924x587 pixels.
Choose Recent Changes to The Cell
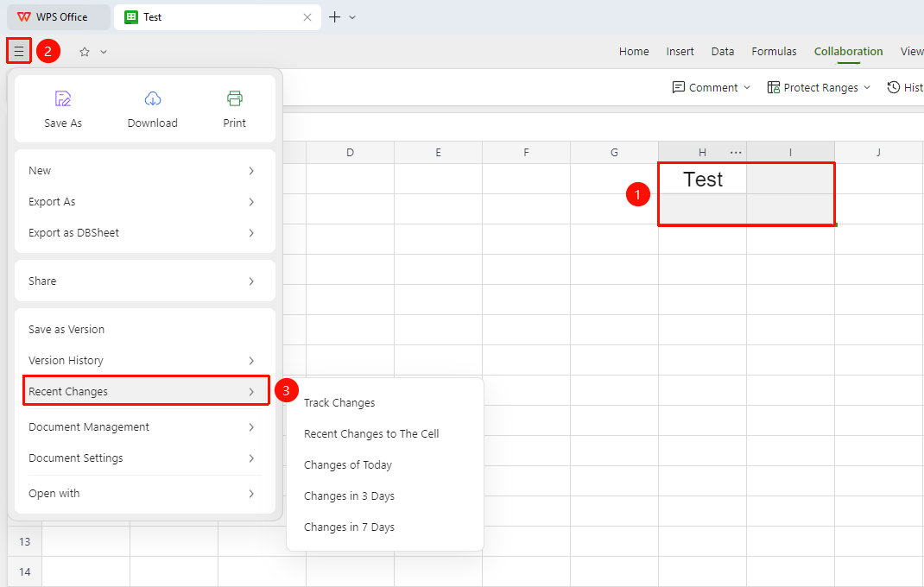pos(385,434)
